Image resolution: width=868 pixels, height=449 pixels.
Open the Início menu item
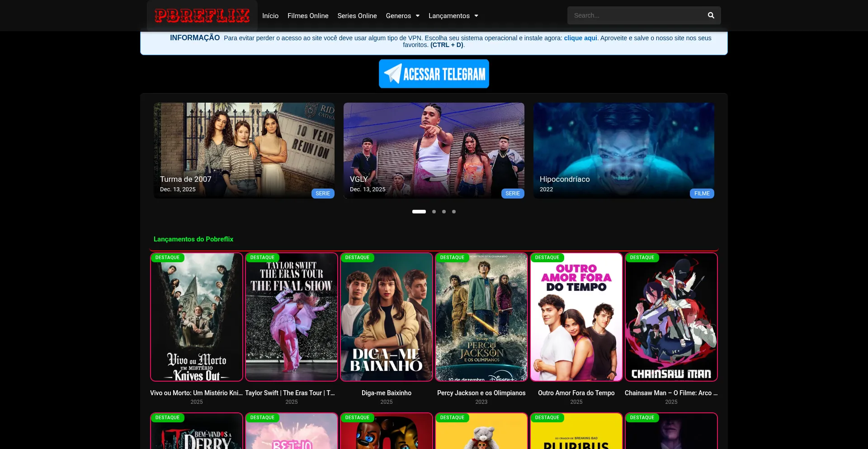pos(270,16)
